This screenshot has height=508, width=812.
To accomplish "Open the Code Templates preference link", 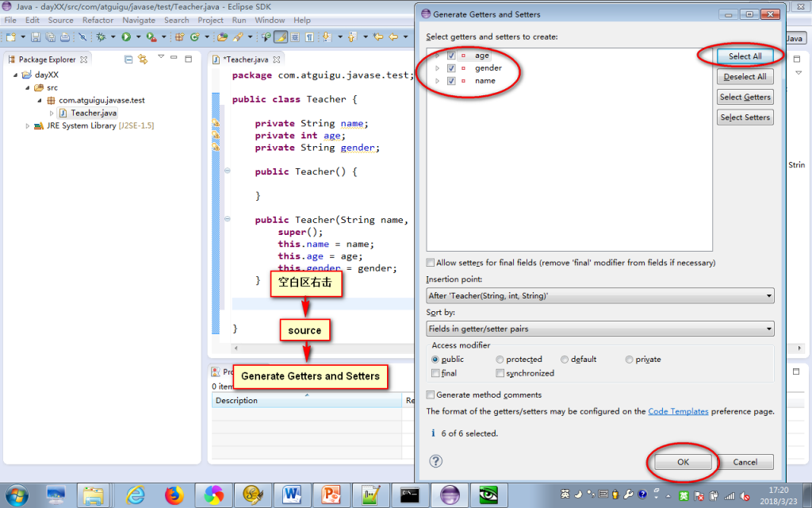I will click(x=678, y=411).
